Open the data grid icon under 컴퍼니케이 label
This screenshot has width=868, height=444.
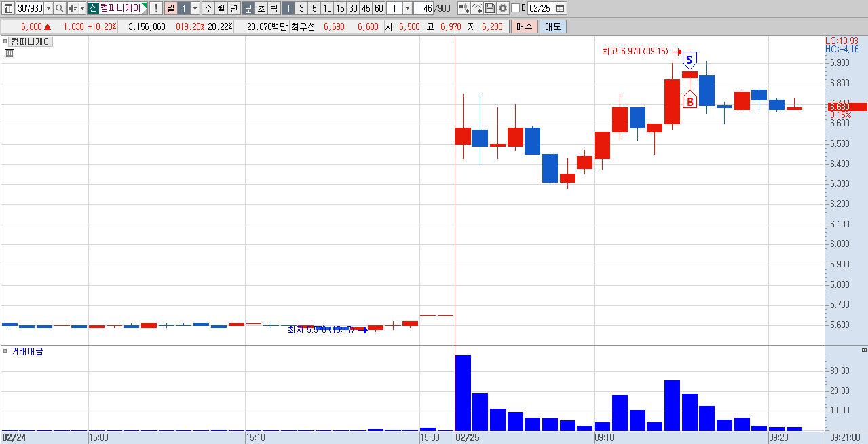(10, 54)
